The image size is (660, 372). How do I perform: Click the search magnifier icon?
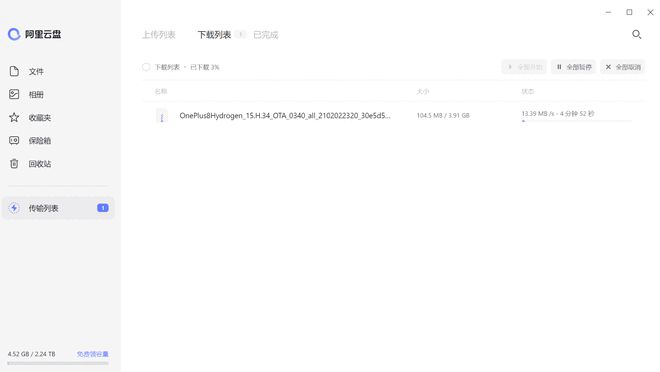click(x=636, y=35)
